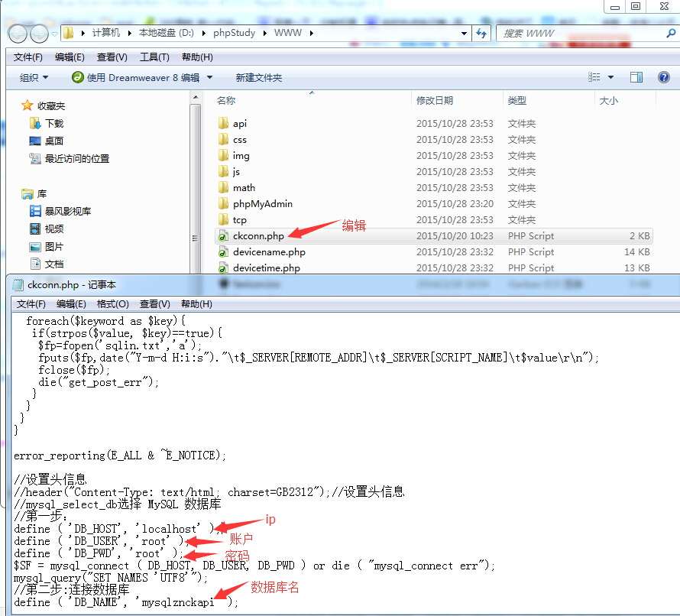Open Notepad 编辑(E) menu

71,304
